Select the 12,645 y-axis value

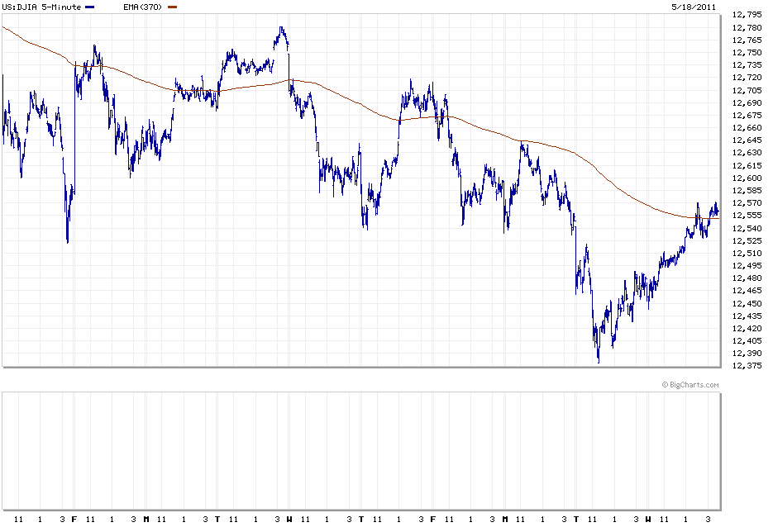click(x=747, y=140)
